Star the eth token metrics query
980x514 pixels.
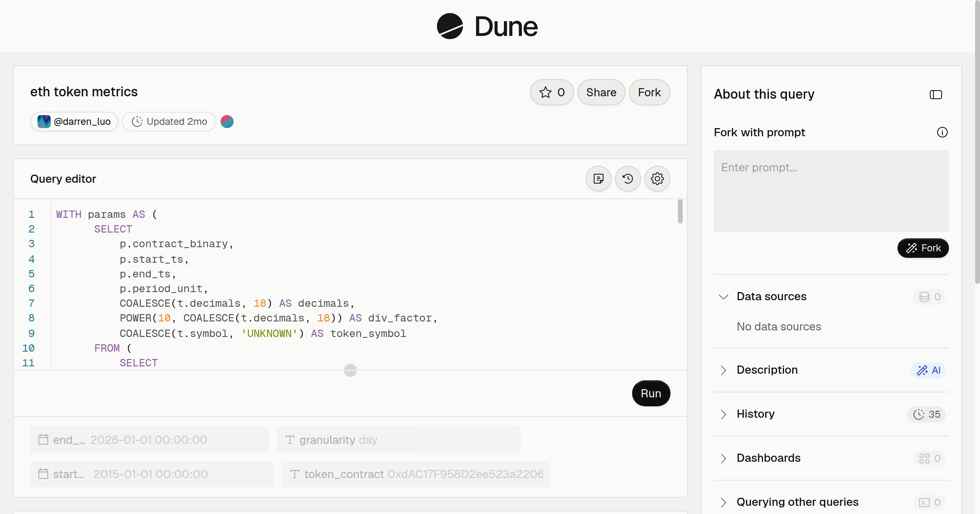coord(552,92)
